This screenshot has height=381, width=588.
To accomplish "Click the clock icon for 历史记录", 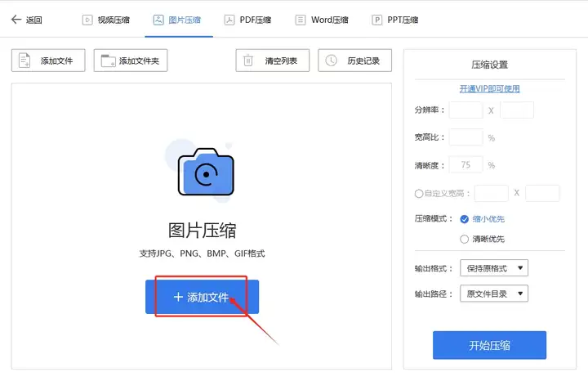I will tap(331, 60).
